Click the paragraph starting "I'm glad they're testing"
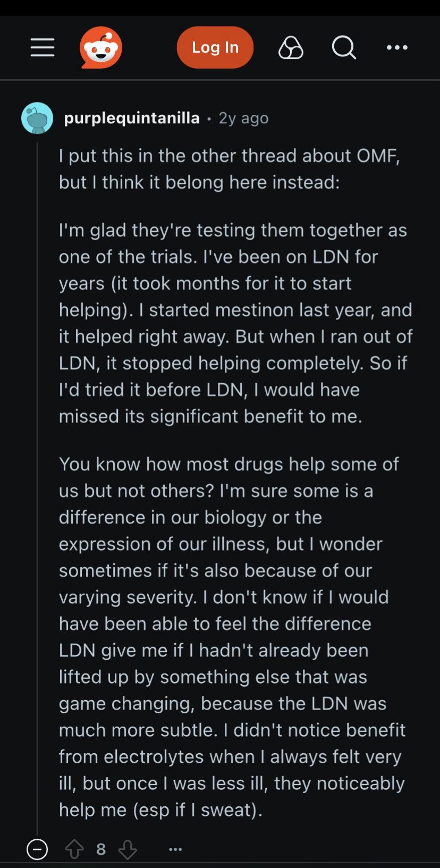This screenshot has height=868, width=440. pos(234,323)
